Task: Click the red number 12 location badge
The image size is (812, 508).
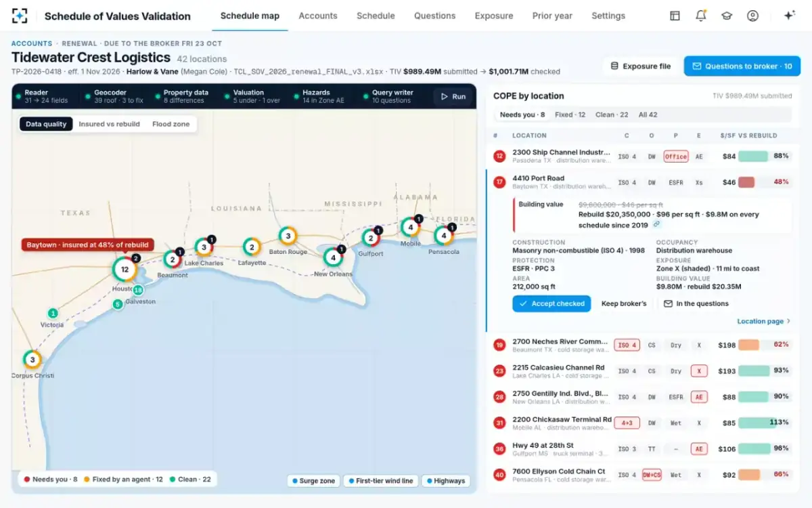Action: coord(499,156)
